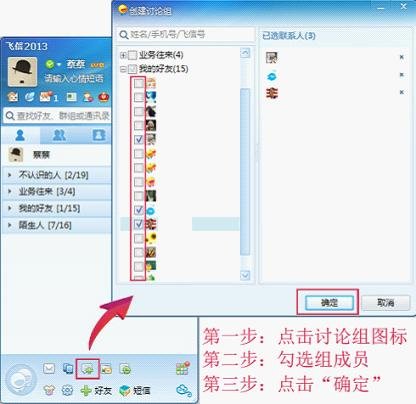Click the down arrow of contact list scrollbar
Image resolution: width=416 pixels, height=404 pixels.
click(x=245, y=275)
